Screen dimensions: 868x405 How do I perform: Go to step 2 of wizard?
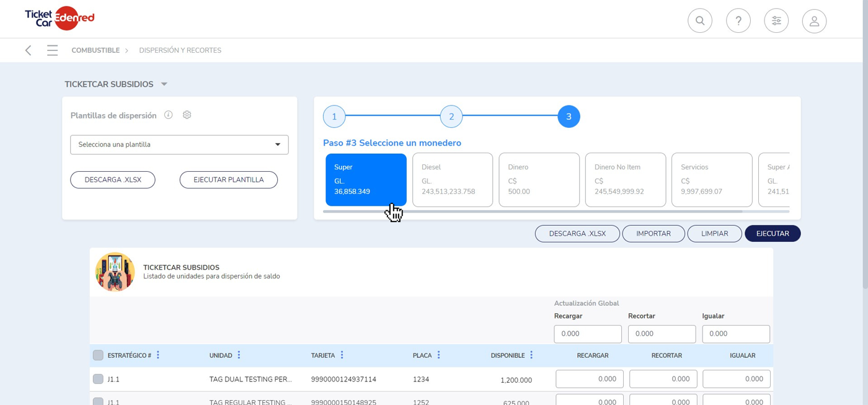pos(451,117)
